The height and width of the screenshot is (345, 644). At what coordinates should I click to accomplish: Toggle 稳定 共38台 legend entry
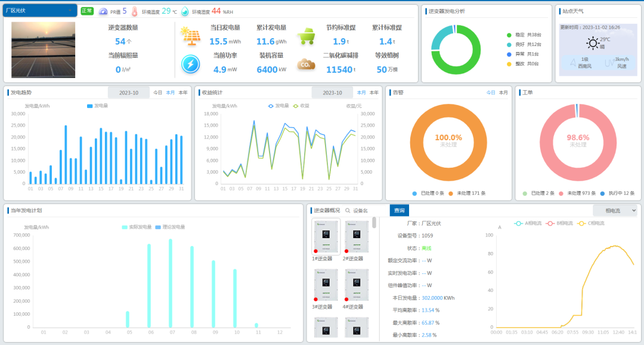pyautogui.click(x=524, y=35)
